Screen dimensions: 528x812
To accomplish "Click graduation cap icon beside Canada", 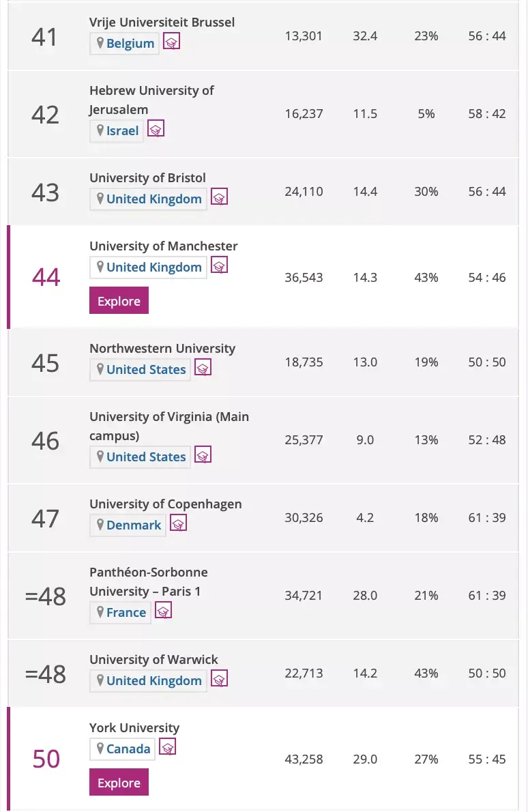I will (x=167, y=747).
